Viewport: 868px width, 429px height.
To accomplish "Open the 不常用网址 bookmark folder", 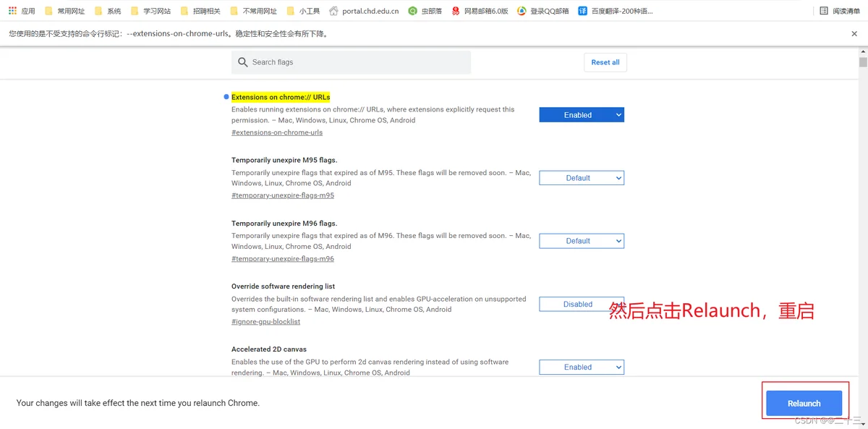I will [x=253, y=11].
